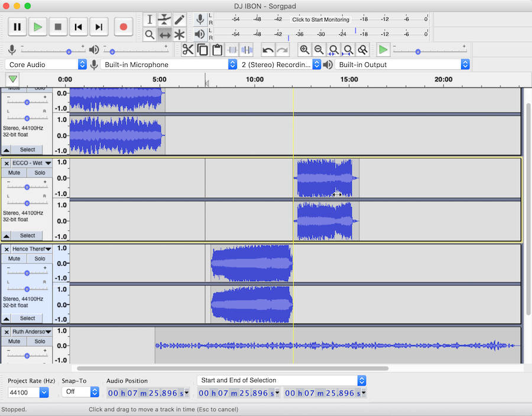Viewport: 532px width, 416px height.
Task: Solo the ECCO - Wet track
Action: click(40, 173)
